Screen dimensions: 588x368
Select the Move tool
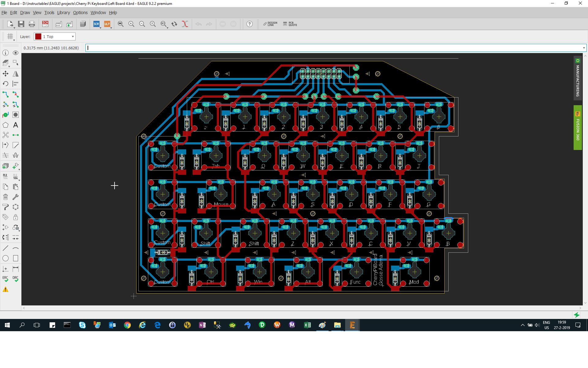tap(5, 74)
